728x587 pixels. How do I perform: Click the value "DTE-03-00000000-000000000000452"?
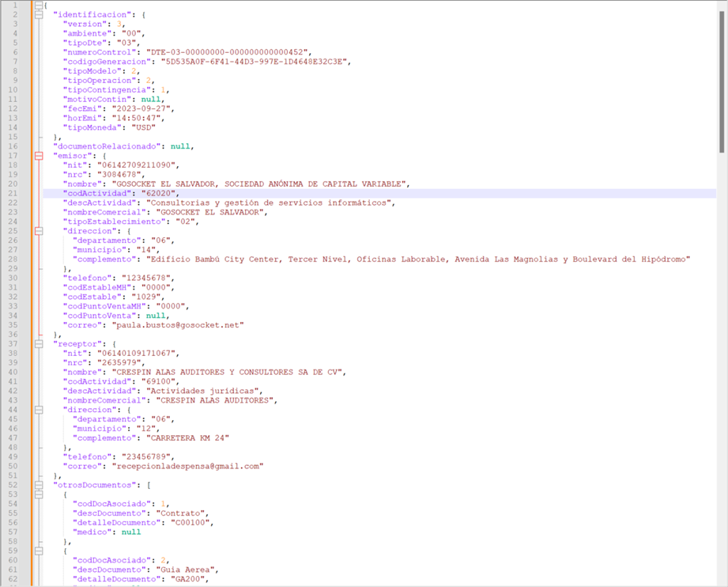click(227, 52)
